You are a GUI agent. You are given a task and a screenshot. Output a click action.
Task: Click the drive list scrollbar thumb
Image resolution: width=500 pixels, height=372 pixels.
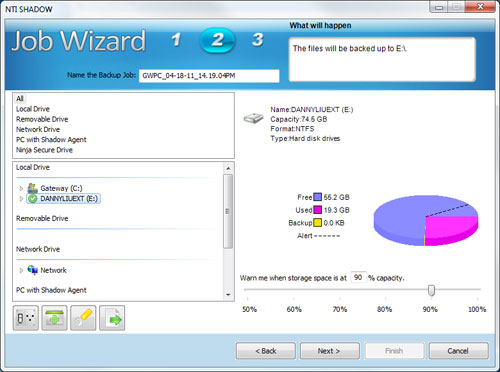228,211
